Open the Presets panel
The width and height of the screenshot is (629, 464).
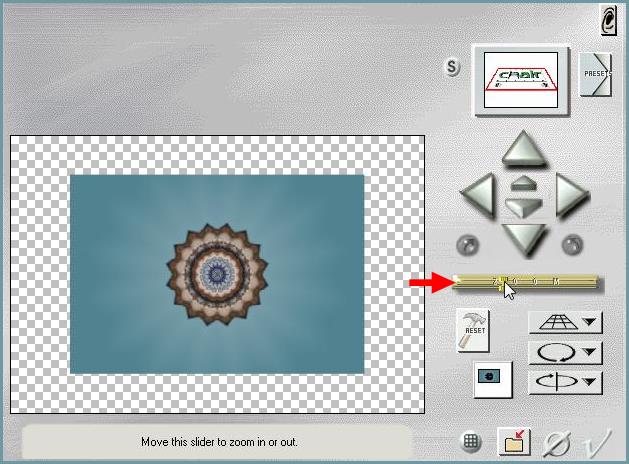click(x=595, y=74)
